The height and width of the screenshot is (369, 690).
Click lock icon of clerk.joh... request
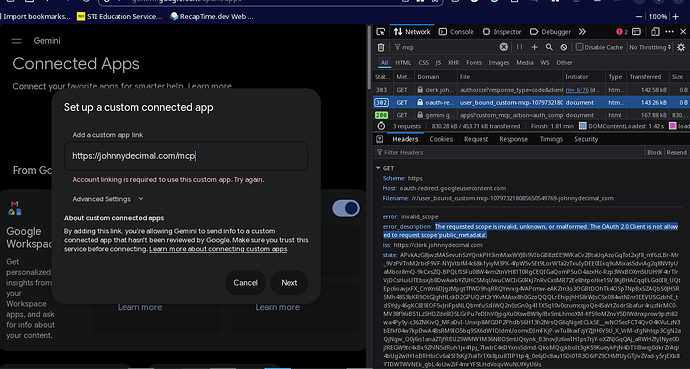pyautogui.click(x=420, y=90)
